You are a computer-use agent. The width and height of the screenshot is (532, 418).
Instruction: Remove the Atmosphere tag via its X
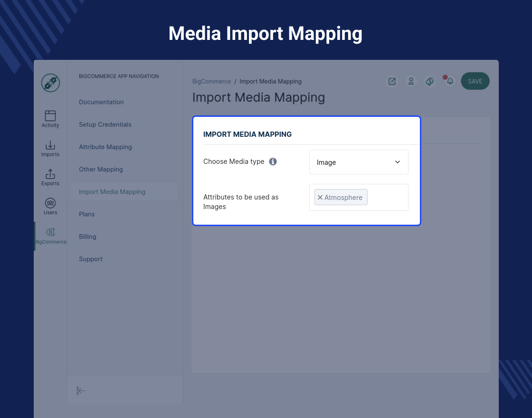320,198
